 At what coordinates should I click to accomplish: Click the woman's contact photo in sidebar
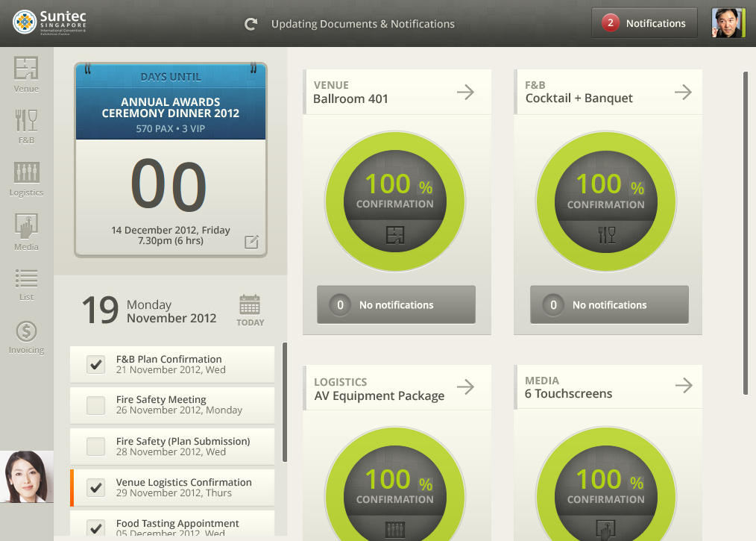(x=27, y=477)
